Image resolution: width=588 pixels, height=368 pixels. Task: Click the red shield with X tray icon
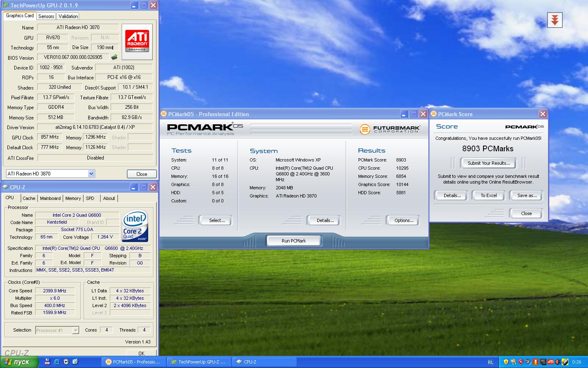tap(521, 362)
